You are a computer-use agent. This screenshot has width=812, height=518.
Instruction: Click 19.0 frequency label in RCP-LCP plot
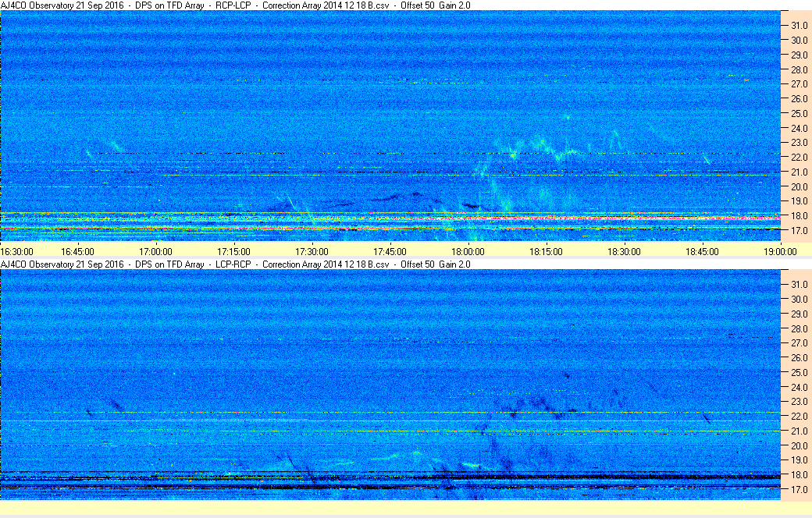click(x=799, y=200)
